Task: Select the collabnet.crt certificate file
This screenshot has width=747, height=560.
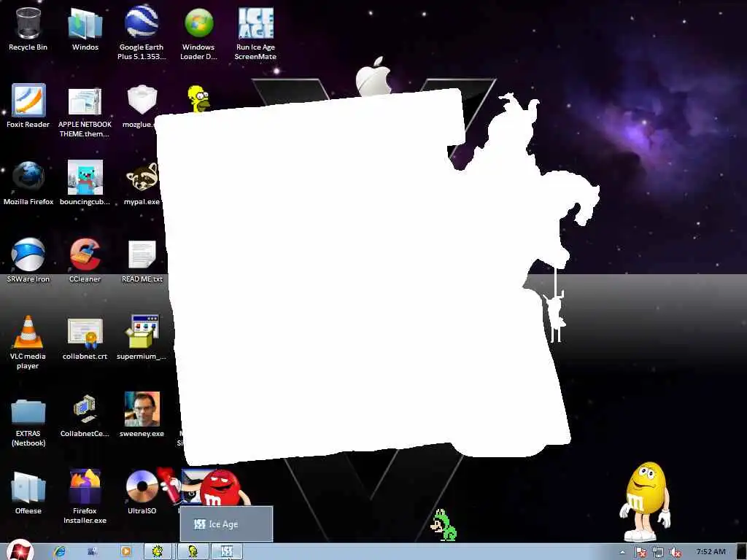Action: (x=85, y=338)
